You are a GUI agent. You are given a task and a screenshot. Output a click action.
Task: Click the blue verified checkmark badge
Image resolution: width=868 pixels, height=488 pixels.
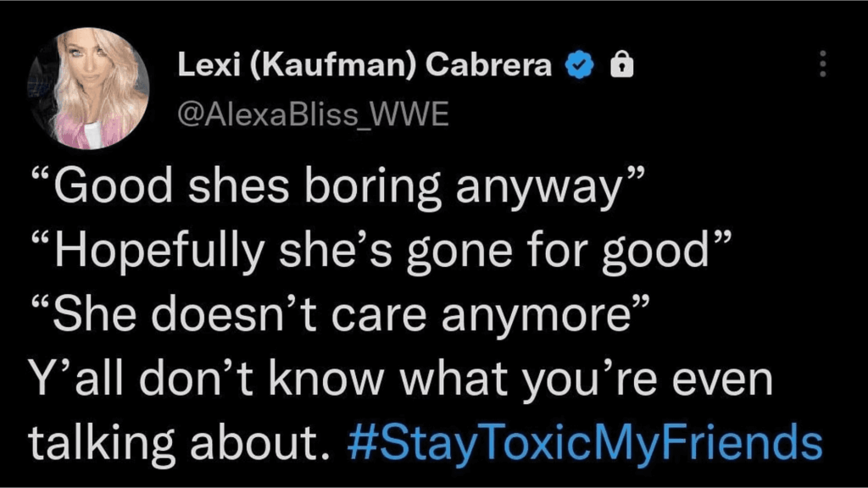[579, 65]
